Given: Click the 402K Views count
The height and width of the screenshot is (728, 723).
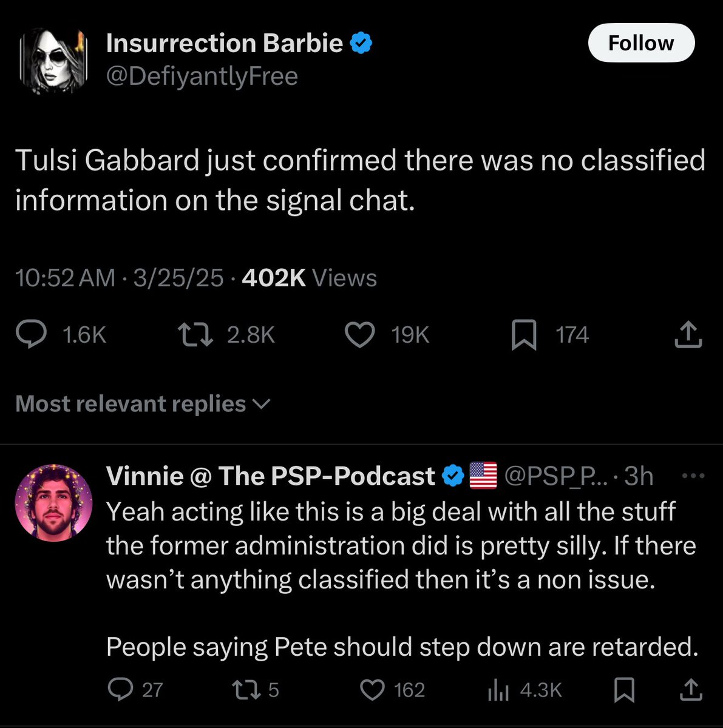Looking at the screenshot, I should tap(309, 278).
